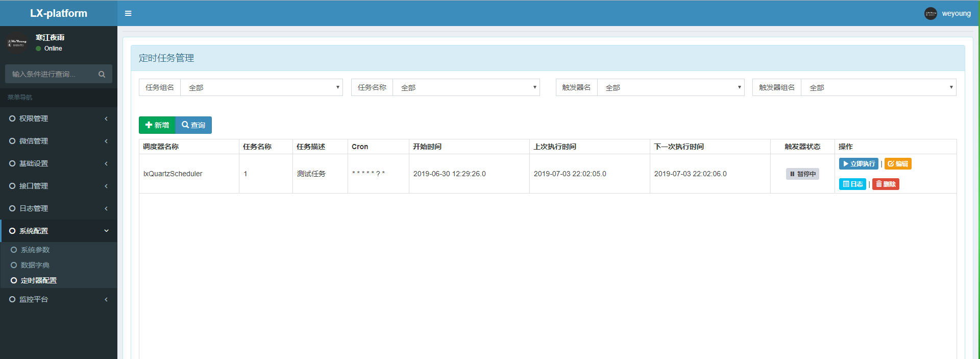Click the orange 编辑 edit button

tap(898, 164)
